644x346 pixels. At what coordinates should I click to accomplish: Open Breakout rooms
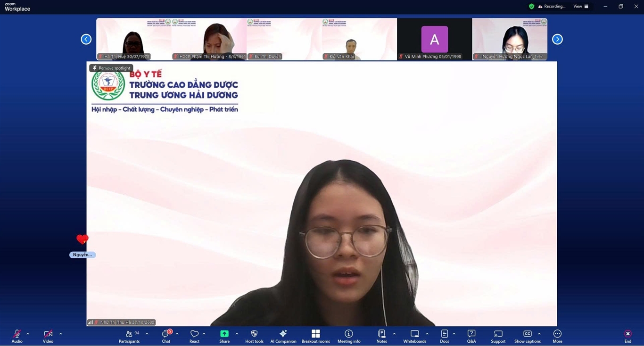(315, 336)
